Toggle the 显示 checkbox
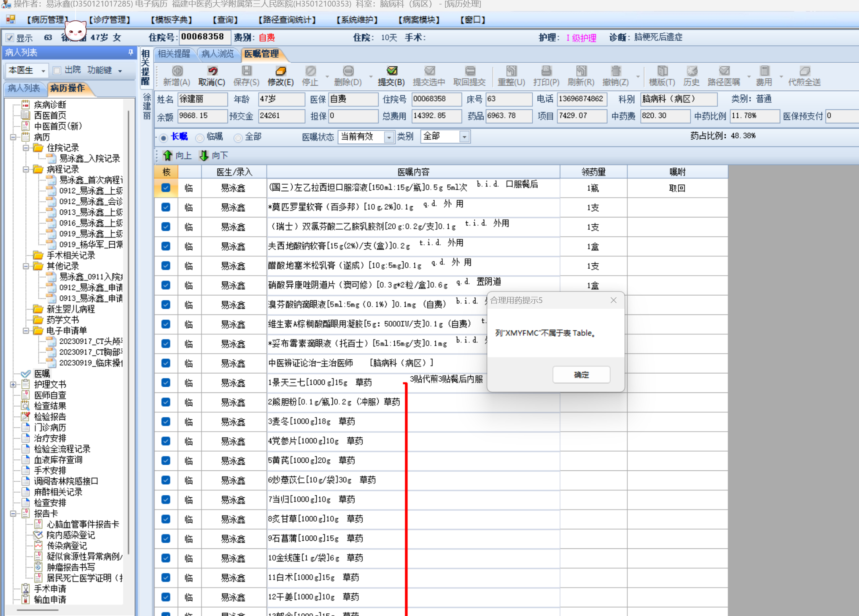Screen dimensions: 859x616 click(10, 38)
